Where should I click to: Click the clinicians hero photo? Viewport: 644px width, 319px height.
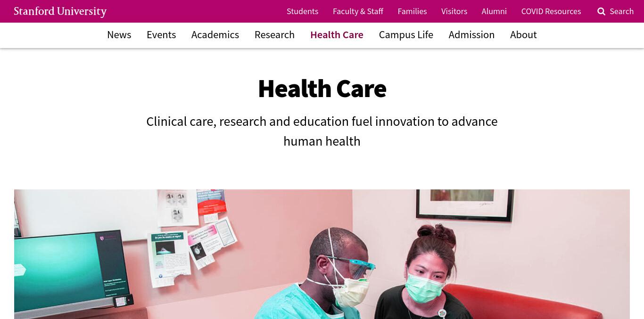pos(322,254)
